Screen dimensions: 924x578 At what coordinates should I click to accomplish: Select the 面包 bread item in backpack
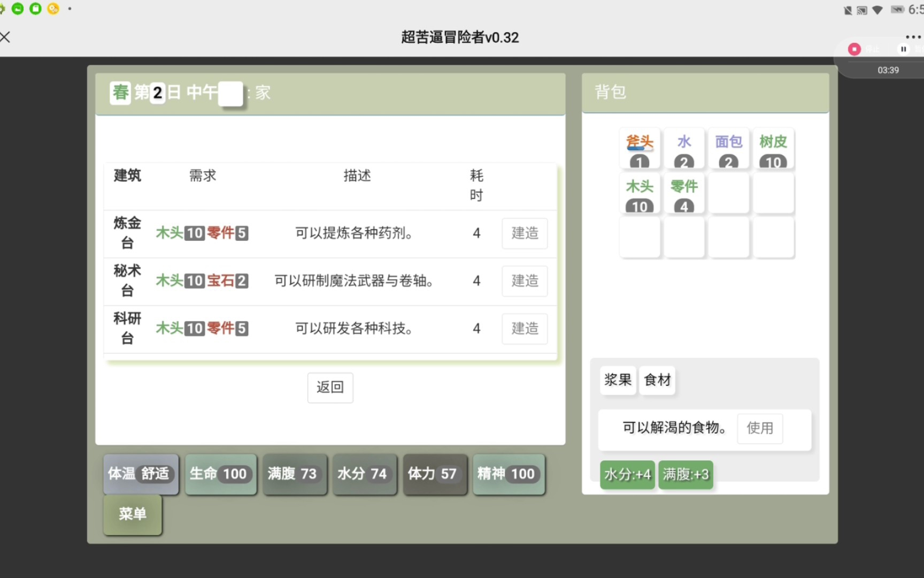pyautogui.click(x=728, y=149)
